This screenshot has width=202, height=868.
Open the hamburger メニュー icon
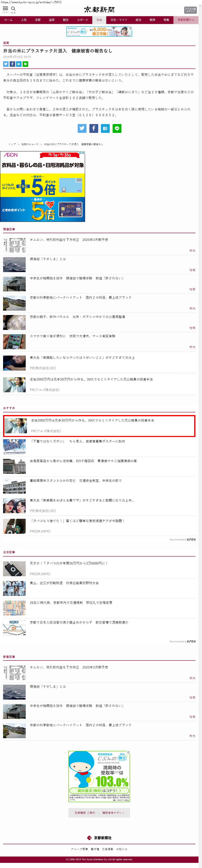coord(5,9)
